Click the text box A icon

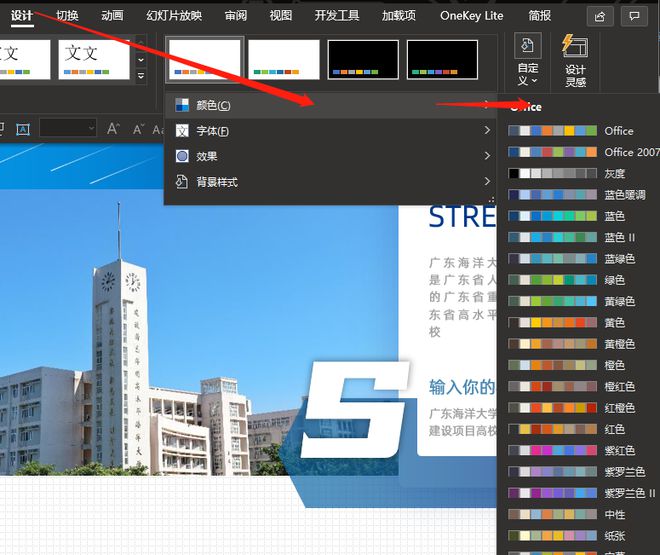23,129
